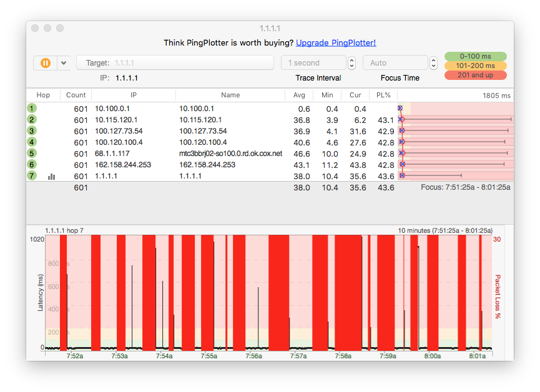
Task: Select the hop 6 green number badge
Action: (32, 165)
